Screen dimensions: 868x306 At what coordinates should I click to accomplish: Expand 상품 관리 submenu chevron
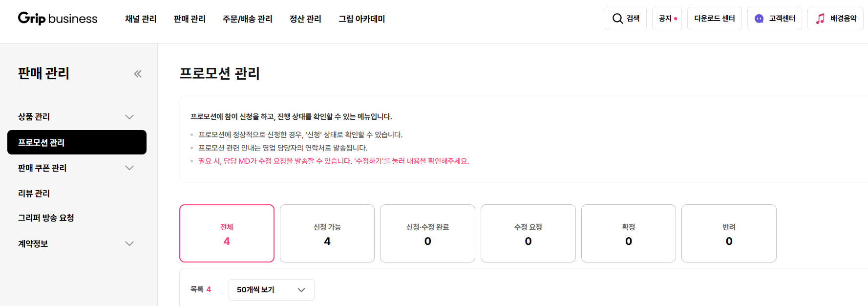(129, 117)
